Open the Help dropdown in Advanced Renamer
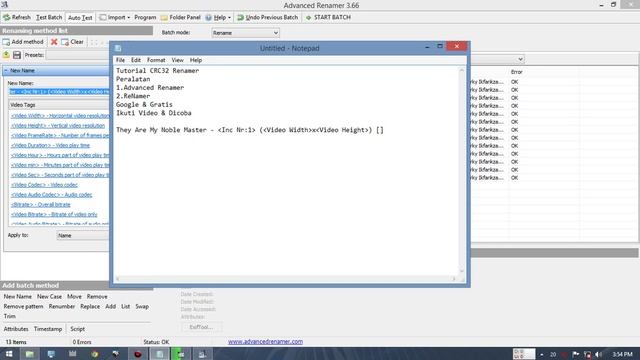640x360 pixels. 218,17
